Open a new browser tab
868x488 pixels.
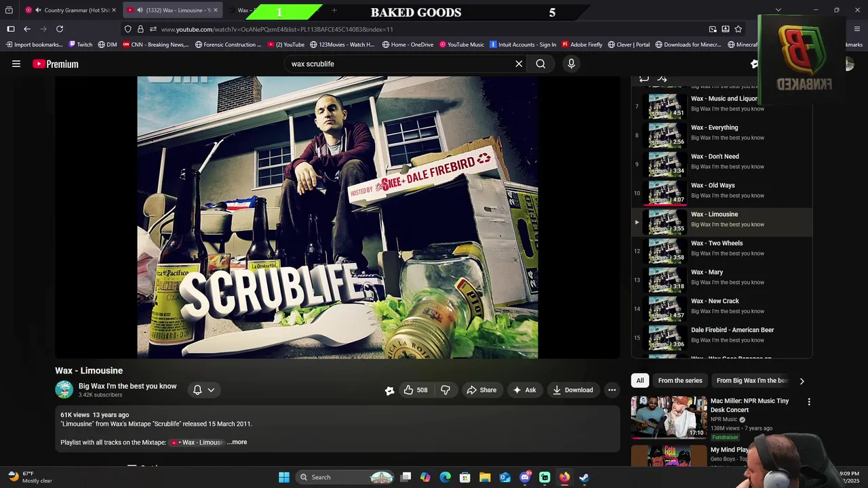334,10
